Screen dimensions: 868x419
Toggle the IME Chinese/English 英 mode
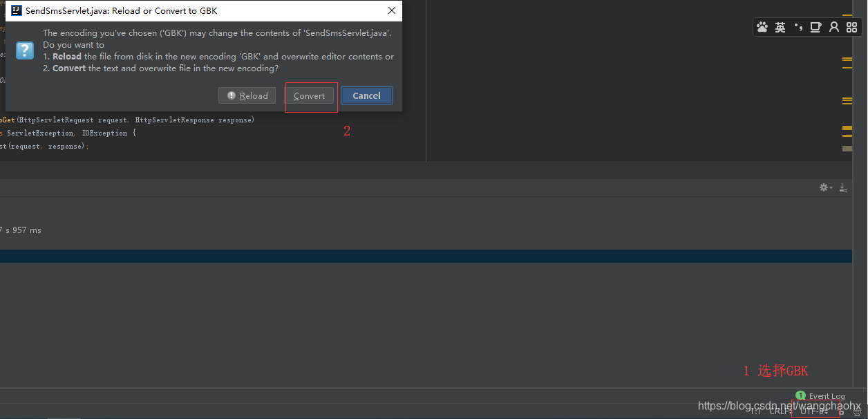click(x=780, y=27)
